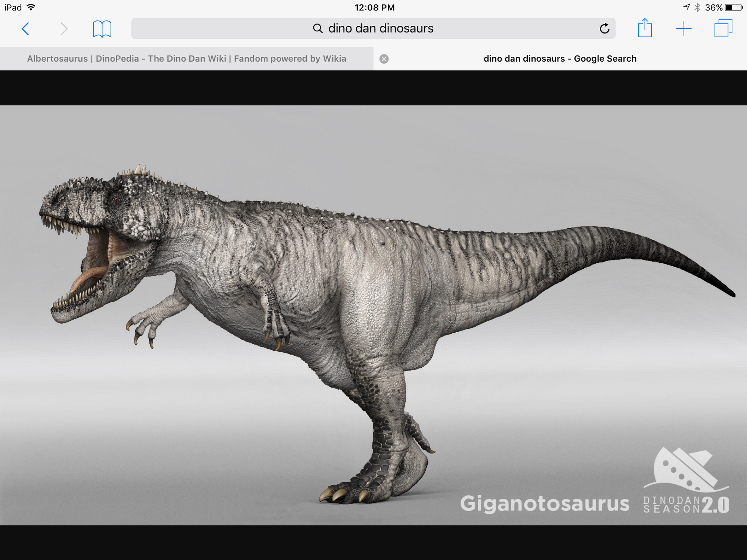The height and width of the screenshot is (560, 747).
Task: Switch to Albertosaurus DinoPedia tab
Action: click(x=187, y=59)
